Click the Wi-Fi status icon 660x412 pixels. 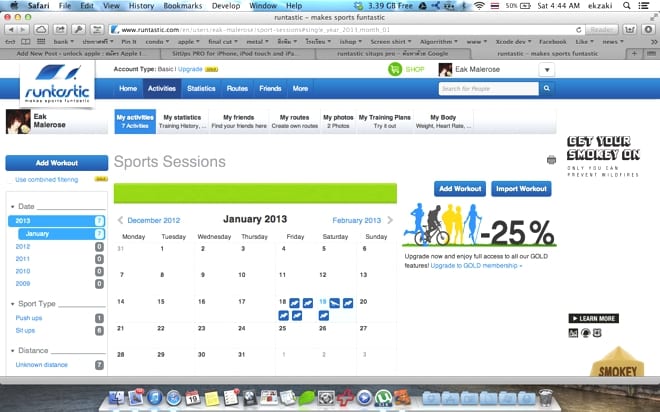(479, 5)
